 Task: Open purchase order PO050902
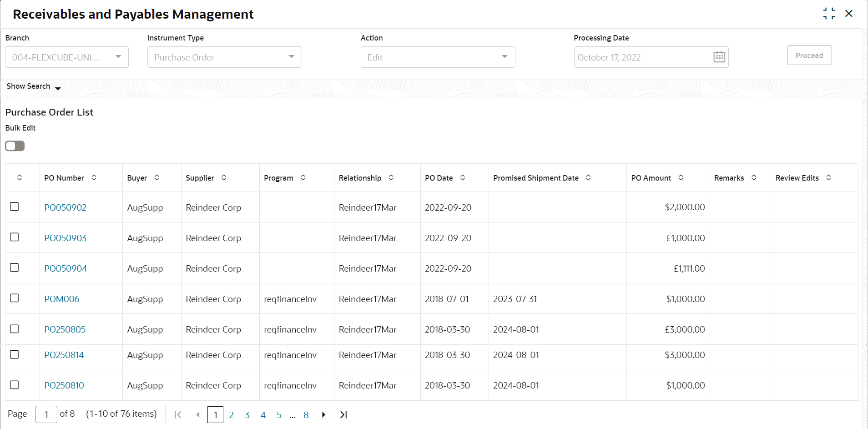coord(65,207)
